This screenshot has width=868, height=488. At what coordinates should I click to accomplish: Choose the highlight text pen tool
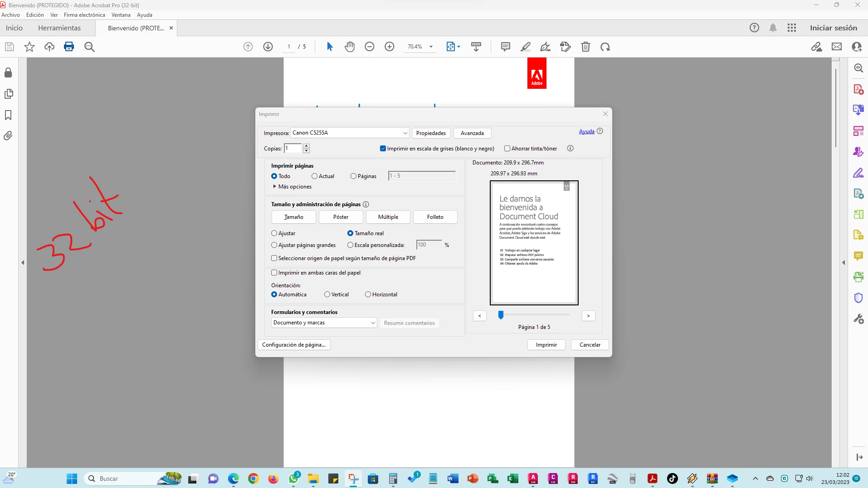(526, 47)
